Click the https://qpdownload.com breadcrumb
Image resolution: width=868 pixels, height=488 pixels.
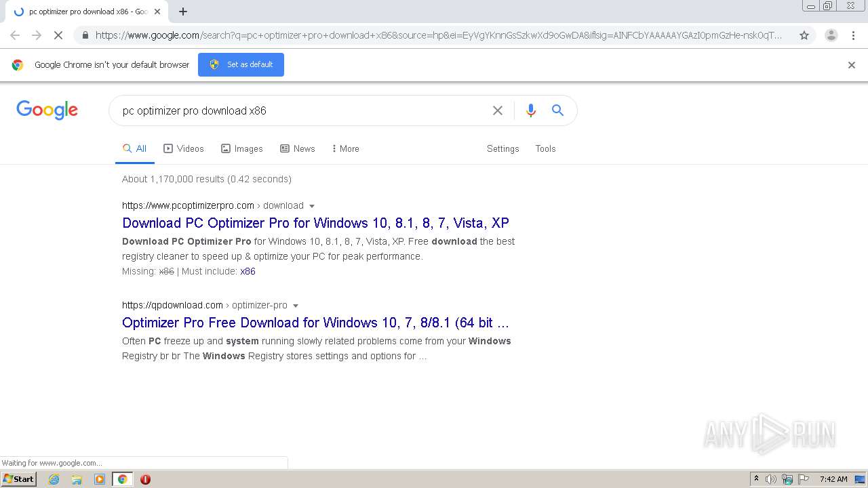click(172, 305)
